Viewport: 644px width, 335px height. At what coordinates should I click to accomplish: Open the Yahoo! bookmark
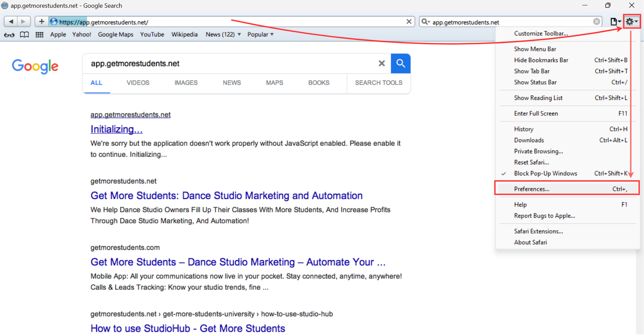point(82,35)
